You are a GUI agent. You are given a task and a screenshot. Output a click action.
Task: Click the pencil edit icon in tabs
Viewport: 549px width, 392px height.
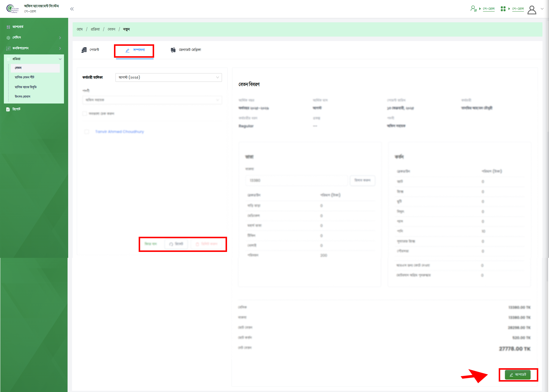(127, 50)
